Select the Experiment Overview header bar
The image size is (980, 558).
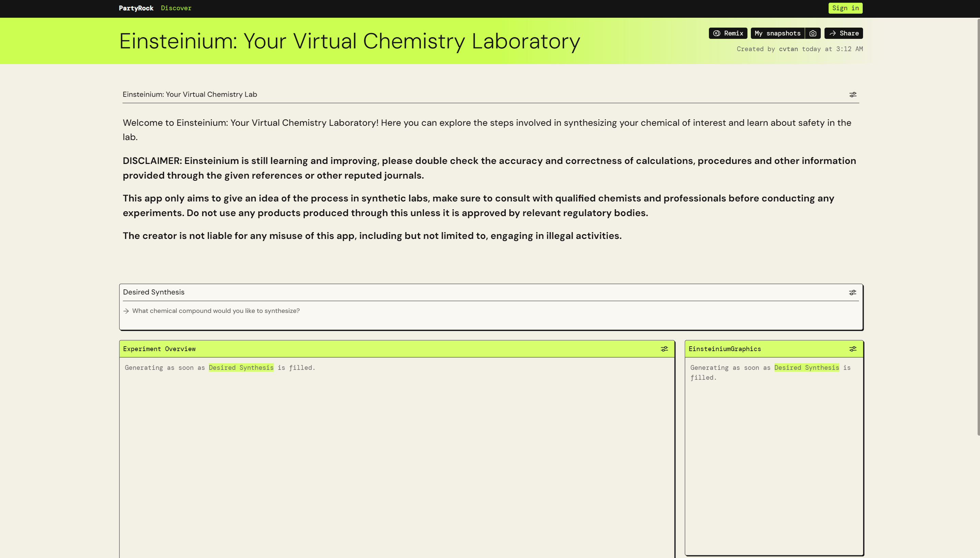coord(383,349)
